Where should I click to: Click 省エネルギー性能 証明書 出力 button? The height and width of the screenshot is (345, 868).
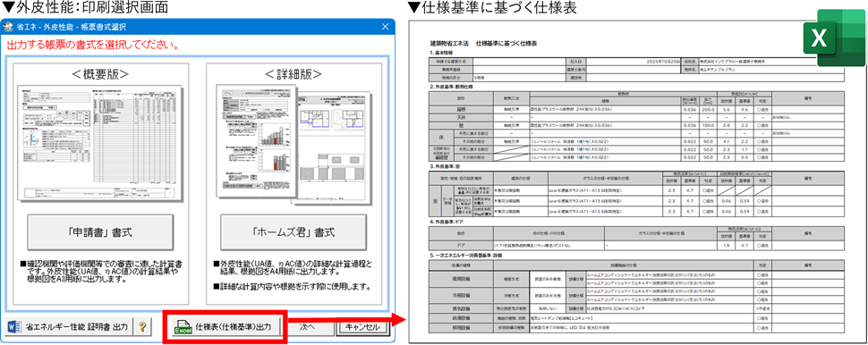tap(69, 327)
